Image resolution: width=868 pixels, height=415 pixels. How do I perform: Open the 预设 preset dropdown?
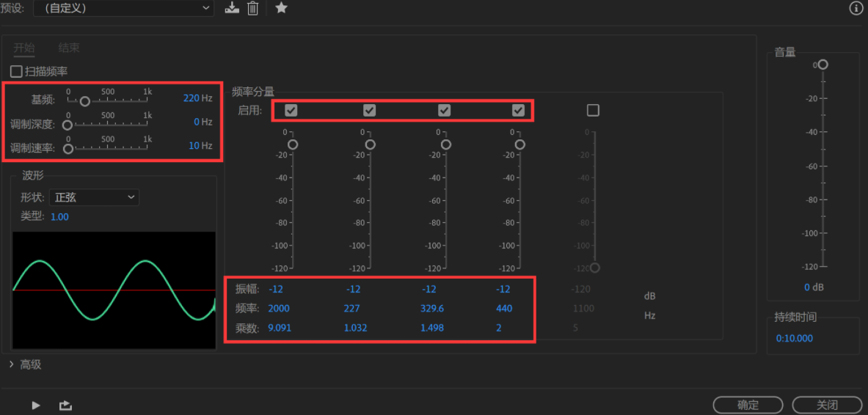123,8
